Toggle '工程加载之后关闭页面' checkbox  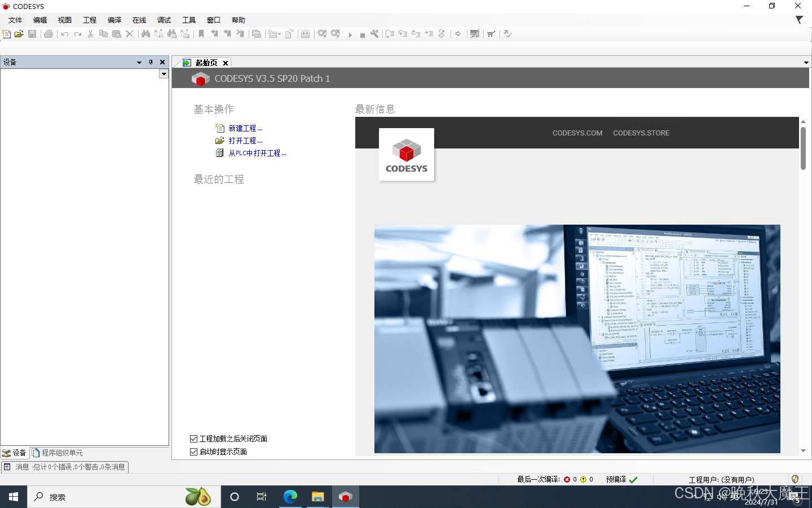(x=193, y=439)
